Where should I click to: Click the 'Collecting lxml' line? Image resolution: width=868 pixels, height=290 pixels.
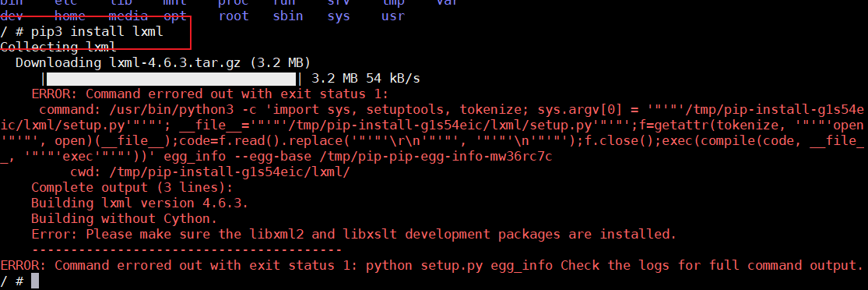pos(58,47)
